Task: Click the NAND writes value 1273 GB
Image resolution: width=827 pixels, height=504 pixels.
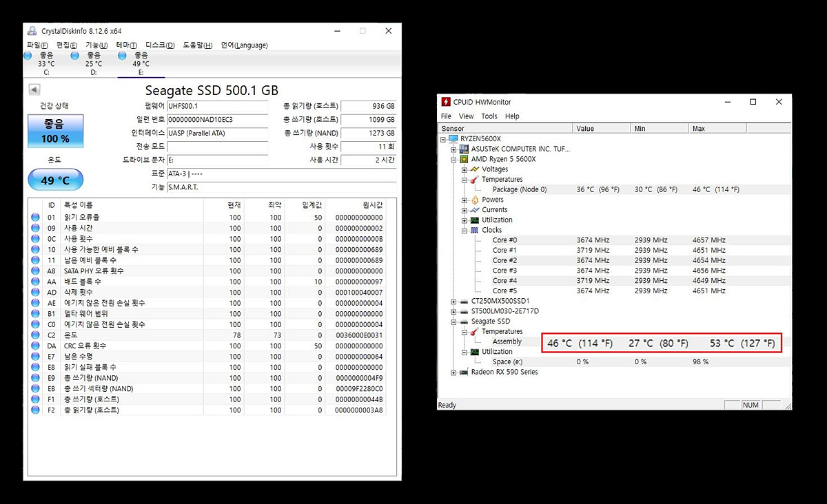Action: click(369, 134)
